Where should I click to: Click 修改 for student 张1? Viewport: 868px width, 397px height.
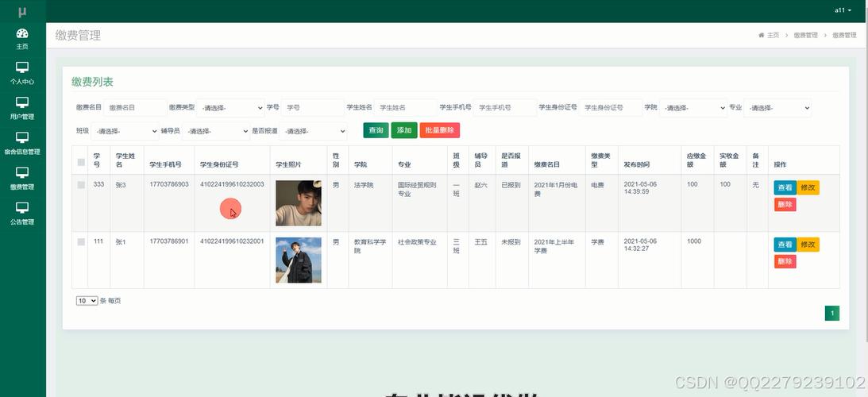[x=808, y=245]
